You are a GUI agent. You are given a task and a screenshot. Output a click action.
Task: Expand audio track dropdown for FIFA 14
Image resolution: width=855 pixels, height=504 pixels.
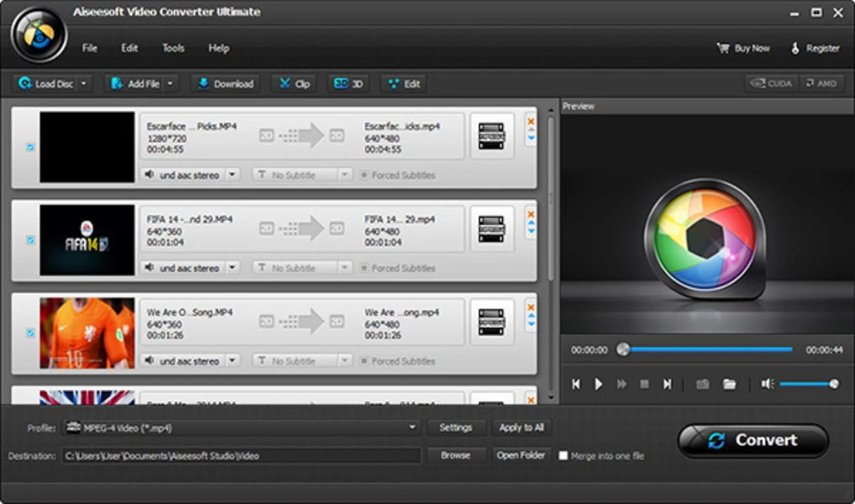[x=232, y=268]
